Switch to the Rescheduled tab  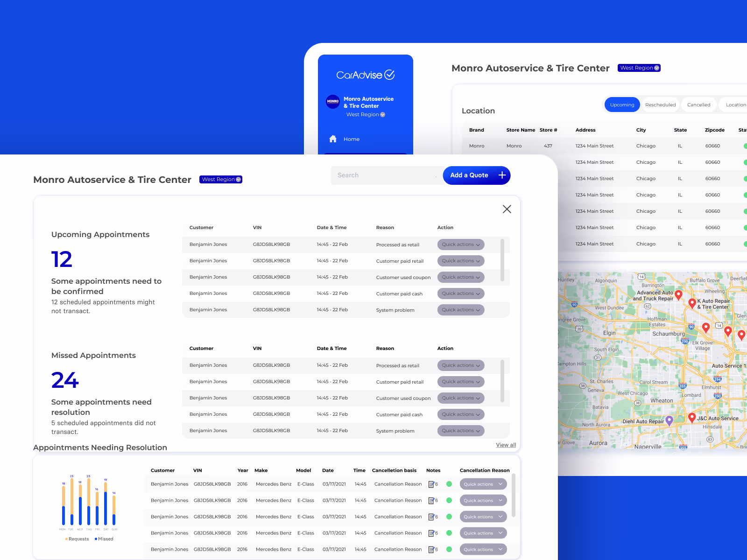(x=660, y=105)
